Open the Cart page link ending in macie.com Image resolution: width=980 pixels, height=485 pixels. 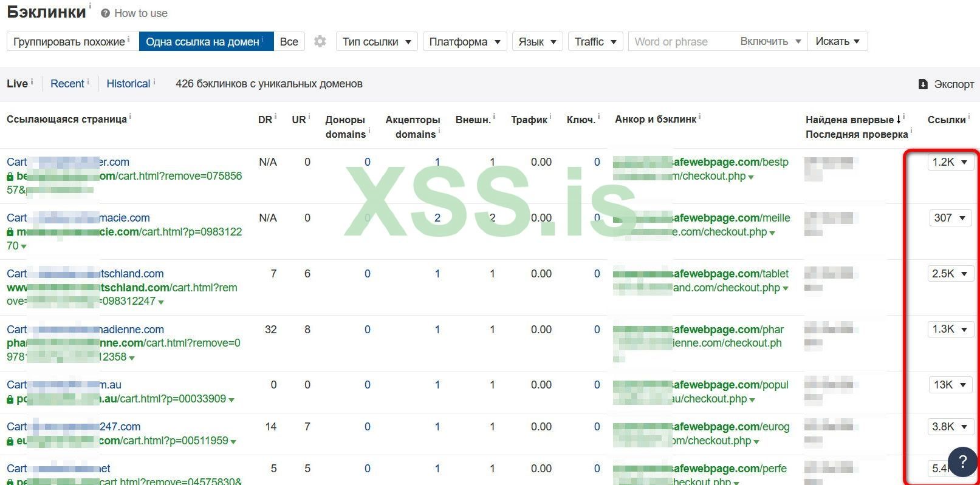(x=78, y=218)
